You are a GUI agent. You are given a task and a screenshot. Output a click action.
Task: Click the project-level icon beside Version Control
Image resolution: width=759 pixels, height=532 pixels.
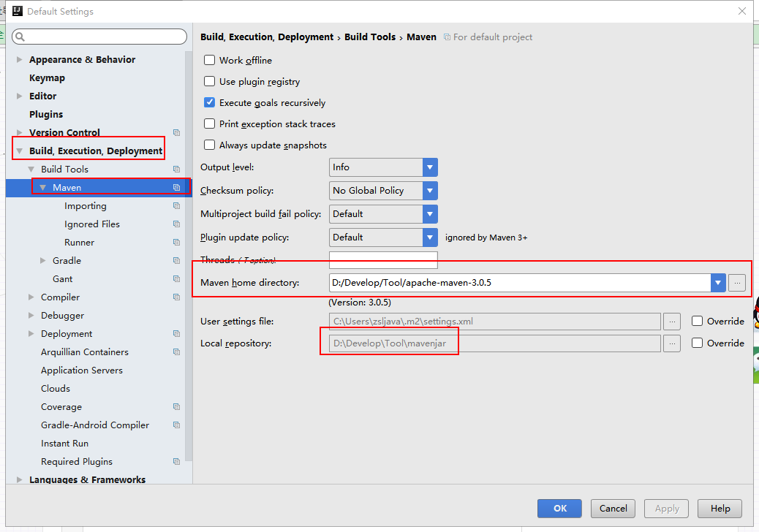[x=177, y=132]
